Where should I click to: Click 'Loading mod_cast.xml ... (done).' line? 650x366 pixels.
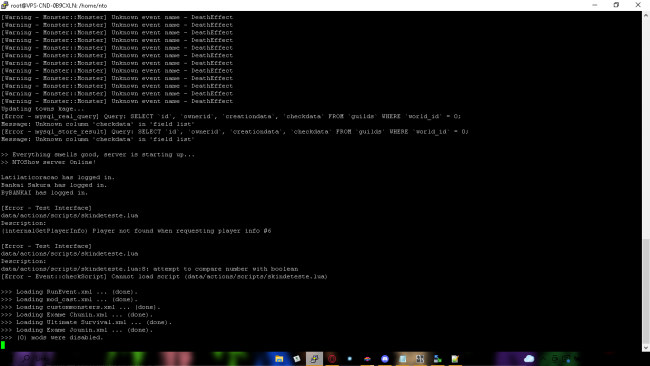pyautogui.click(x=69, y=299)
